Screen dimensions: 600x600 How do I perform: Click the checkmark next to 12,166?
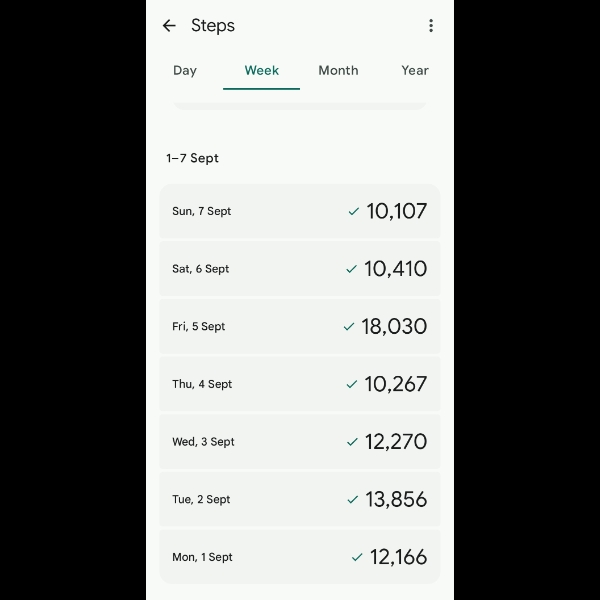click(357, 557)
